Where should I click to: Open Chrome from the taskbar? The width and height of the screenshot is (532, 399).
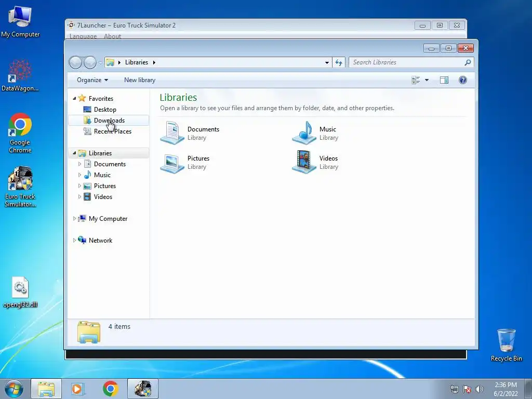point(110,389)
